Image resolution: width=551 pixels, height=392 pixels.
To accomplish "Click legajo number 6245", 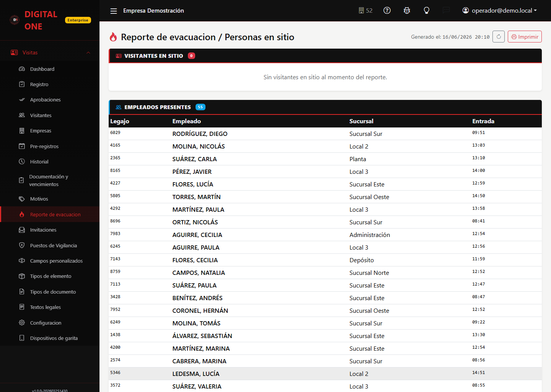I will [x=115, y=246].
